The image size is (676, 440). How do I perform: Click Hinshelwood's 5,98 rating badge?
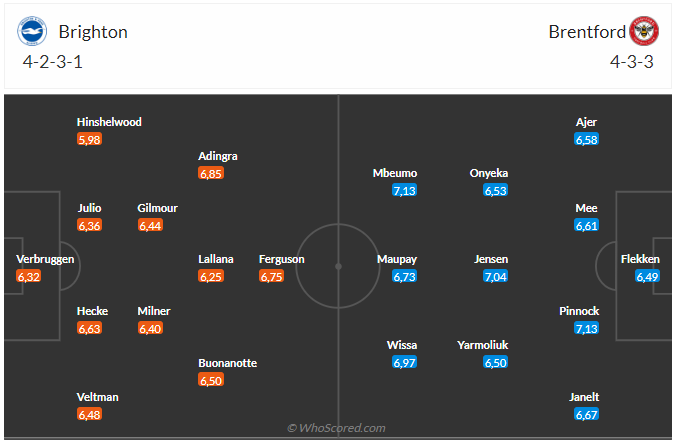89,140
